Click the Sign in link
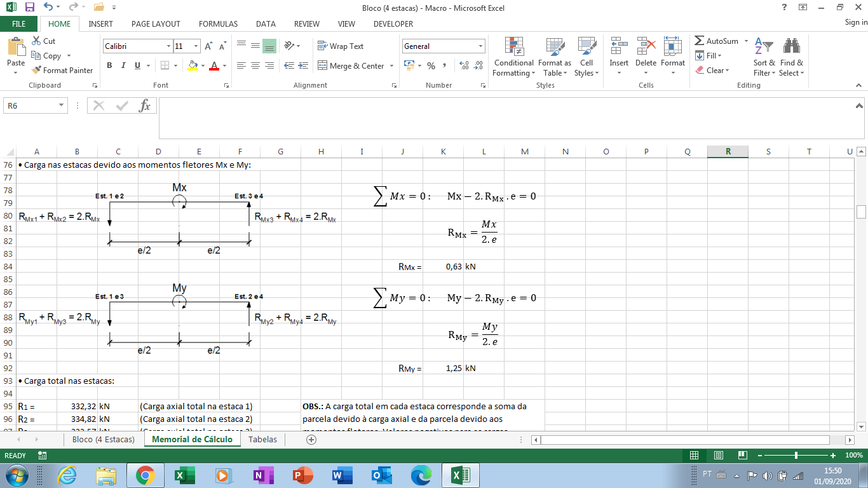 (x=856, y=23)
